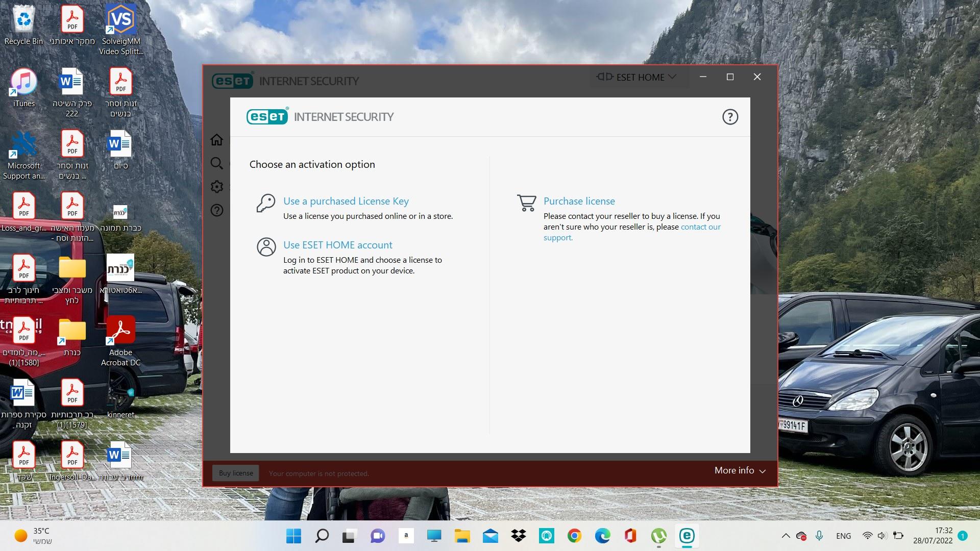This screenshot has height=551, width=980.
Task: Select SolveigMM Video Splitter desktop shortcut
Action: point(121,30)
